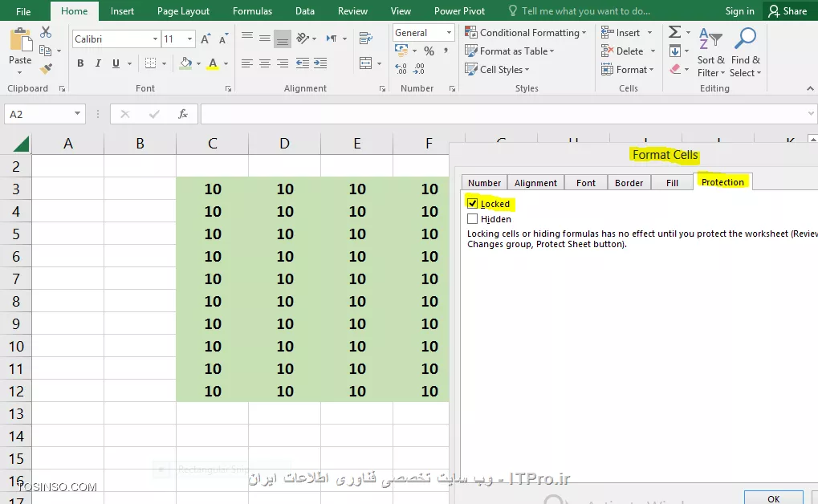Click the Font Color A icon
This screenshot has height=504, width=818.
click(212, 63)
